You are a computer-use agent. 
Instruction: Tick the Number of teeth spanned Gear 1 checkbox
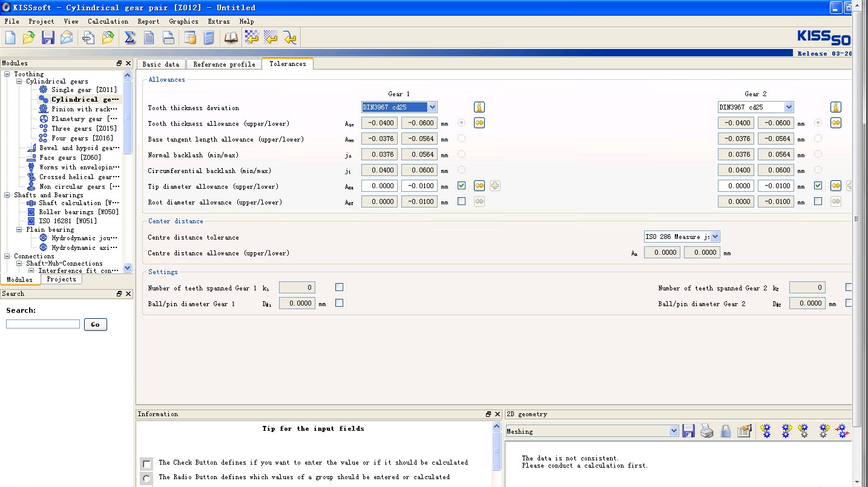coord(339,287)
